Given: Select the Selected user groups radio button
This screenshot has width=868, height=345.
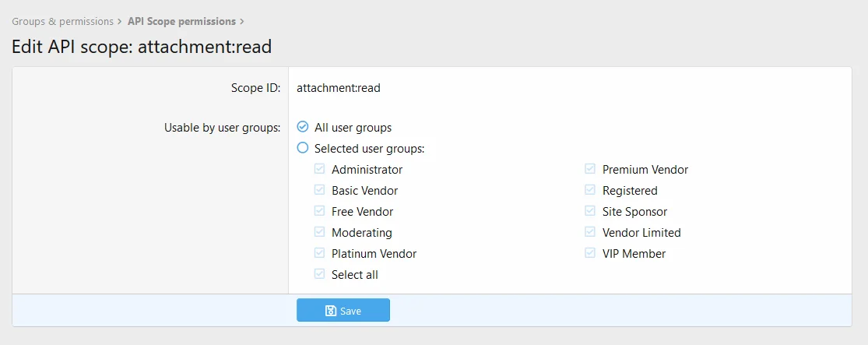Looking at the screenshot, I should pyautogui.click(x=302, y=149).
